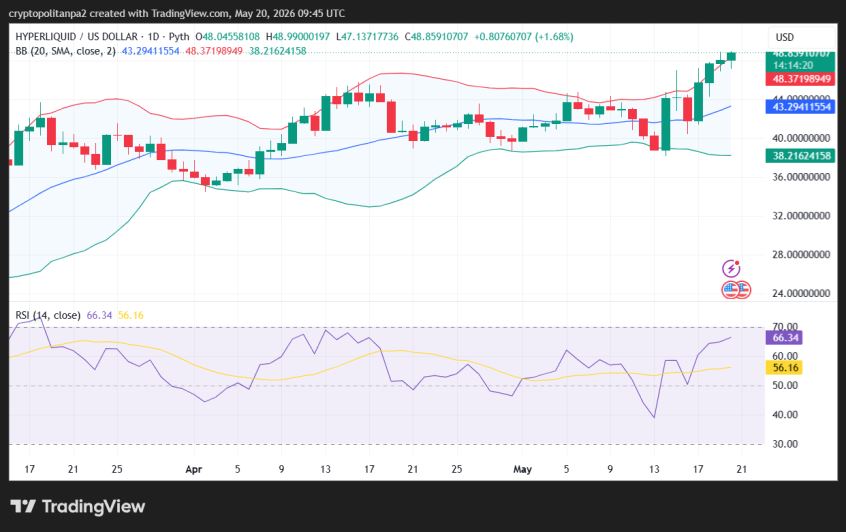Image resolution: width=846 pixels, height=532 pixels.
Task: Select the blue BB basis value 43.29411554 in legend
Action: pos(151,51)
